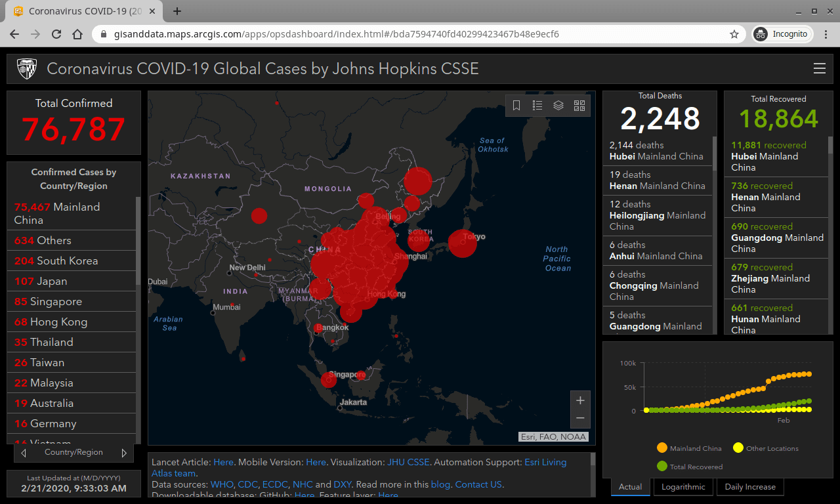The height and width of the screenshot is (504, 840).
Task: Open the JHU CSSE link
Action: click(x=408, y=462)
